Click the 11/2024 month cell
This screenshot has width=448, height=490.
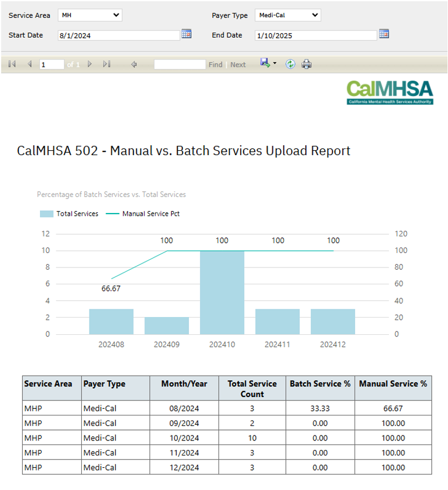(x=184, y=453)
